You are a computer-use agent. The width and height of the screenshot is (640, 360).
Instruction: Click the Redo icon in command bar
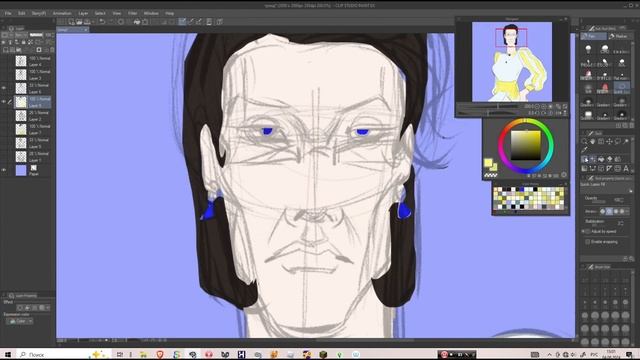(111, 22)
